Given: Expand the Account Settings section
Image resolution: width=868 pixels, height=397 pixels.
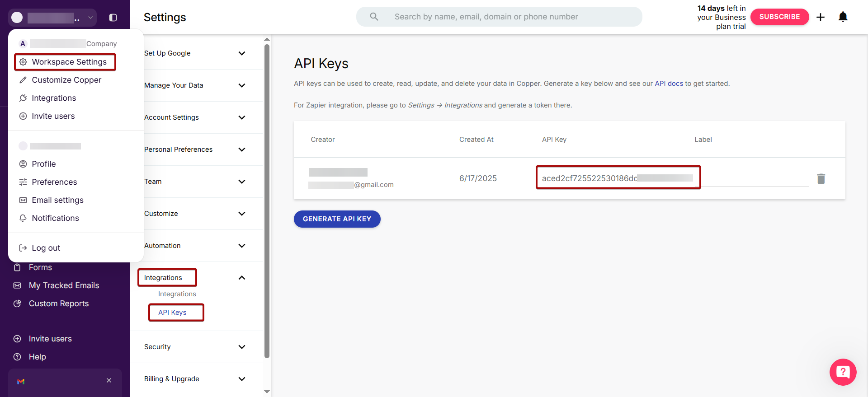Looking at the screenshot, I should click(242, 117).
